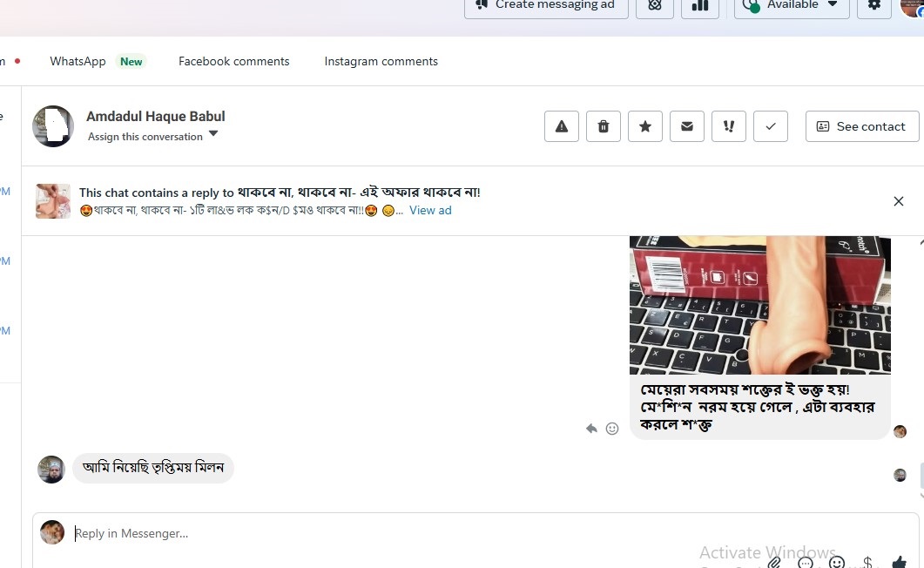Mark conversation unread with envelope icon

(x=687, y=126)
